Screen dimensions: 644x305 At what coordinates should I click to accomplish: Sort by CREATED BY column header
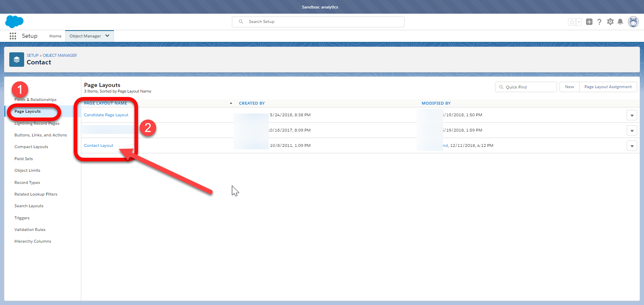(x=252, y=103)
